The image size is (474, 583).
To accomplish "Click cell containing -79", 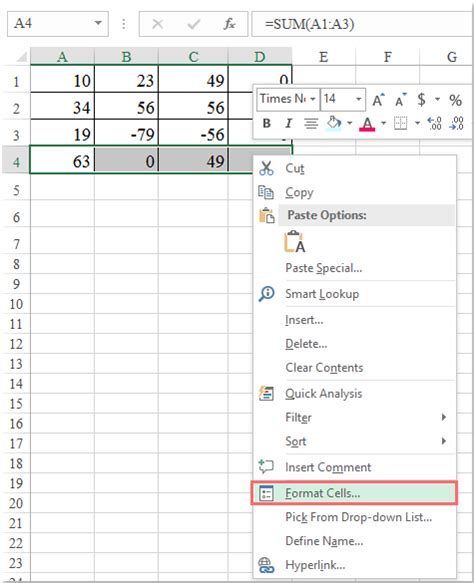I will click(126, 133).
